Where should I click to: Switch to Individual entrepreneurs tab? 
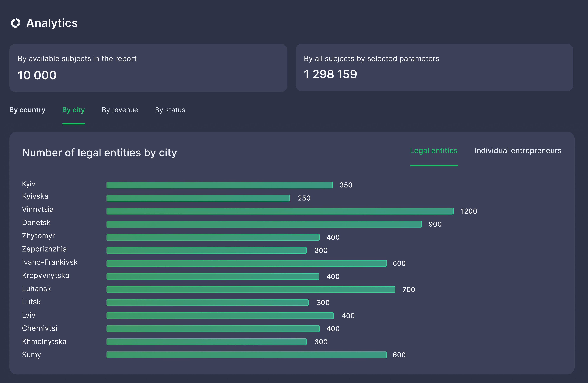click(x=518, y=151)
